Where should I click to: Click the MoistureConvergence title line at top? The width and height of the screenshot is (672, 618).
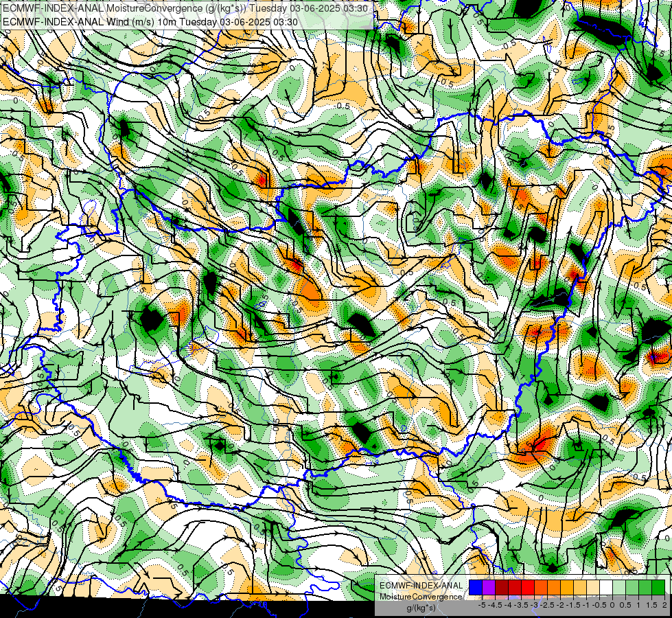[185, 8]
